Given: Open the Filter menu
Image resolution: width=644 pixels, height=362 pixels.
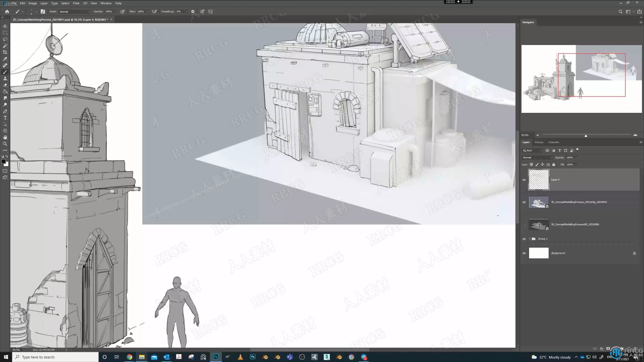Looking at the screenshot, I should click(76, 3).
